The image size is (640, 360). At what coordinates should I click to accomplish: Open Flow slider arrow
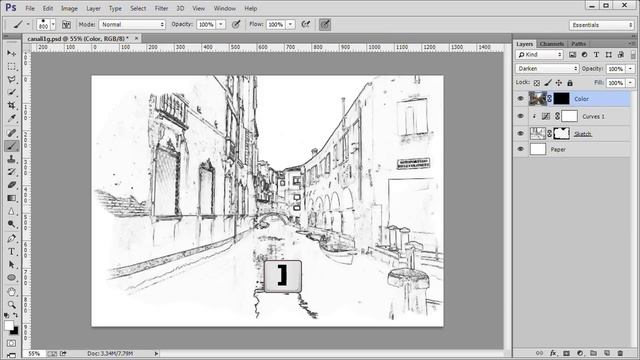pos(290,24)
